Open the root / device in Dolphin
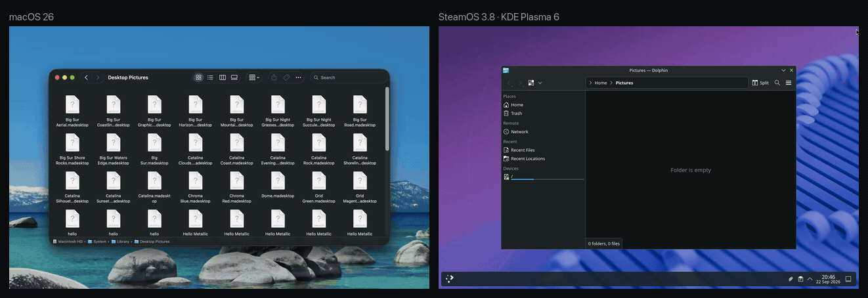 [x=543, y=177]
